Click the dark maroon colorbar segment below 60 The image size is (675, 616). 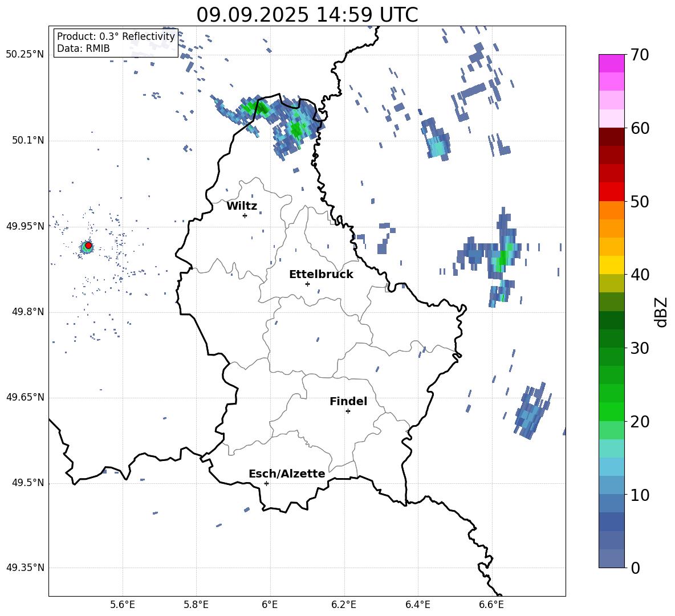click(x=612, y=137)
